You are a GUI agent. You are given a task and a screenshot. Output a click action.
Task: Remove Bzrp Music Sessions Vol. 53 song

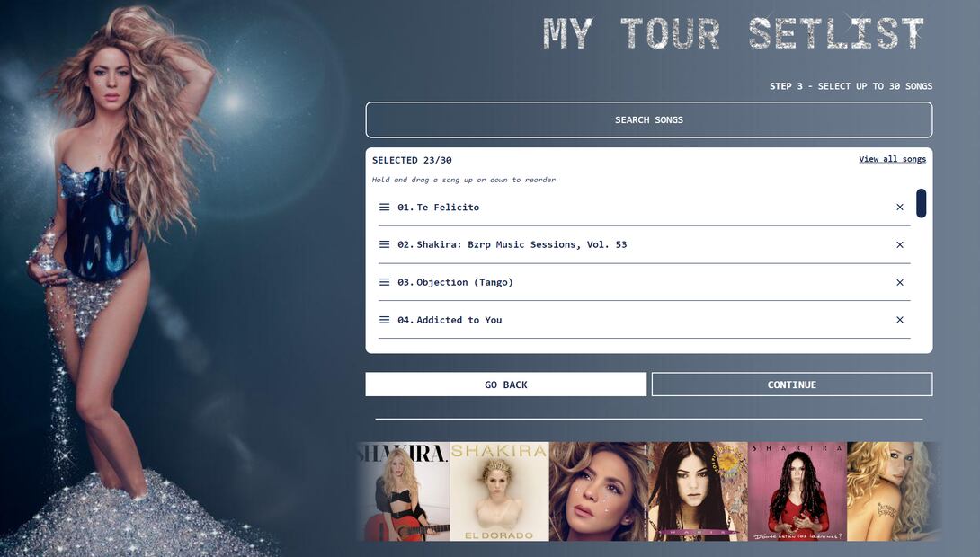[x=899, y=244]
